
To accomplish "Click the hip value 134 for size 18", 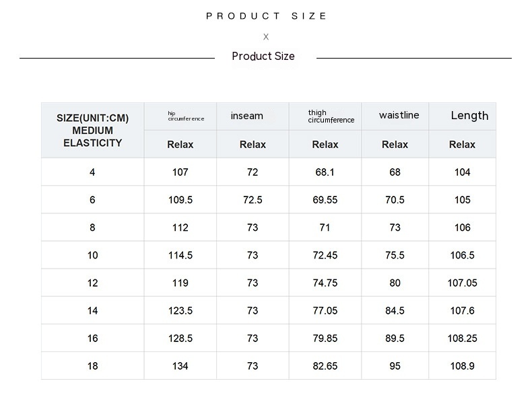I will pyautogui.click(x=180, y=366).
